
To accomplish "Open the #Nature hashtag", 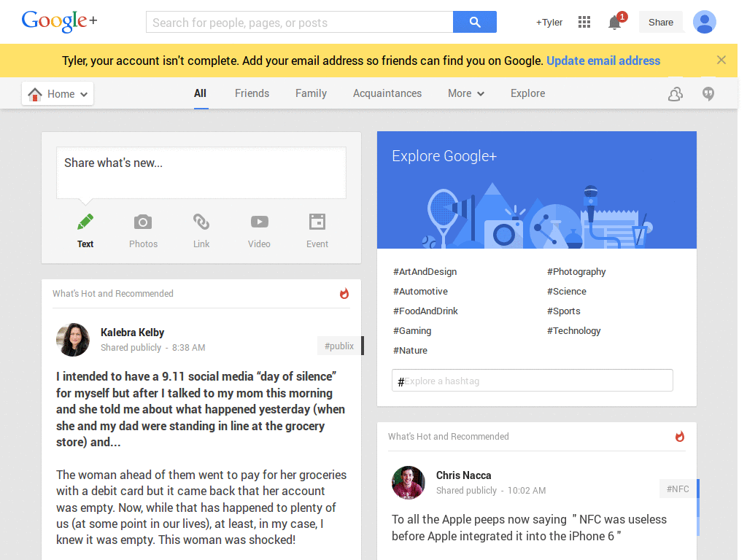I will [410, 350].
